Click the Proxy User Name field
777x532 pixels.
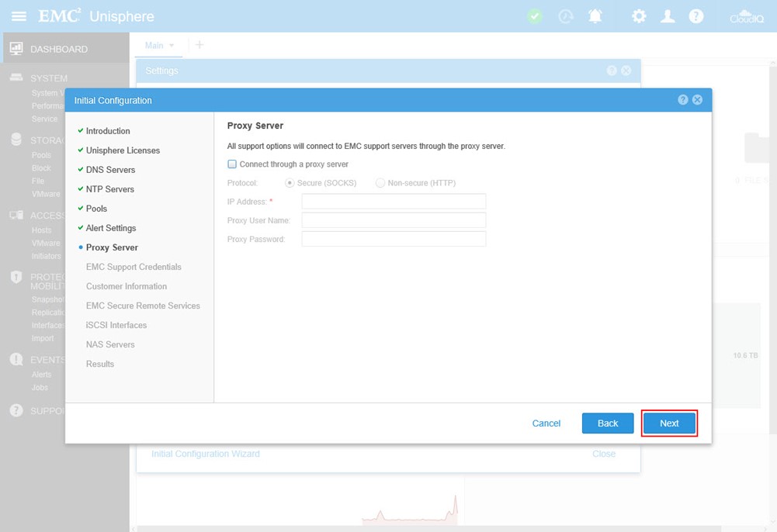click(x=394, y=220)
